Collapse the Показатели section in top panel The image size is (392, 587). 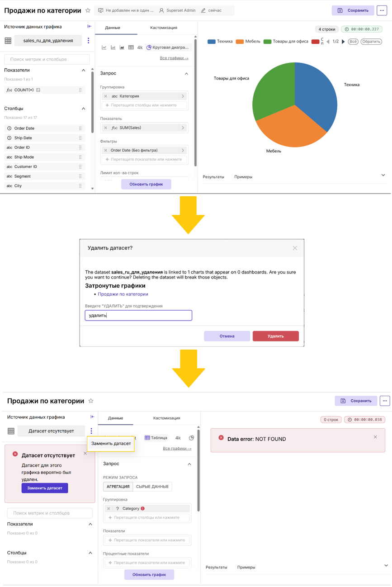pos(83,71)
